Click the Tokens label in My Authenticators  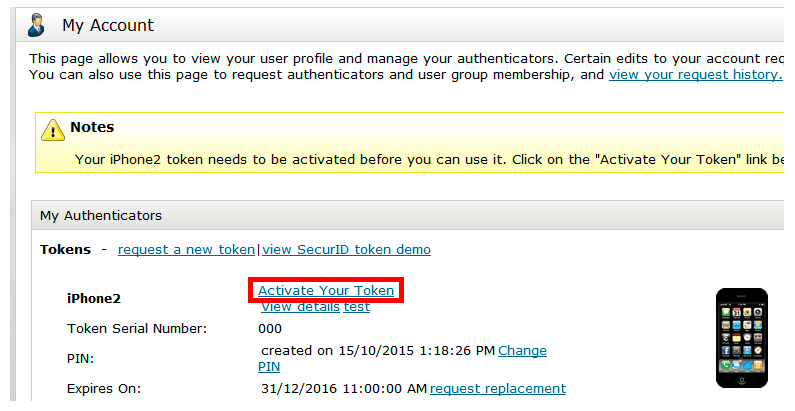click(x=65, y=249)
